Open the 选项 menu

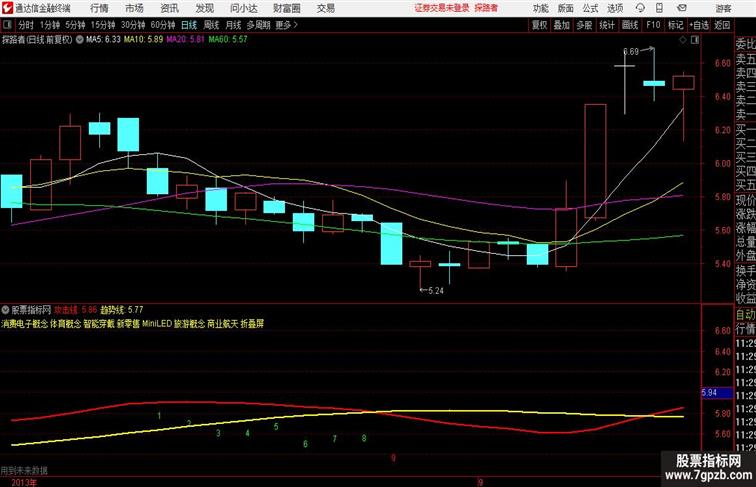[x=615, y=8]
